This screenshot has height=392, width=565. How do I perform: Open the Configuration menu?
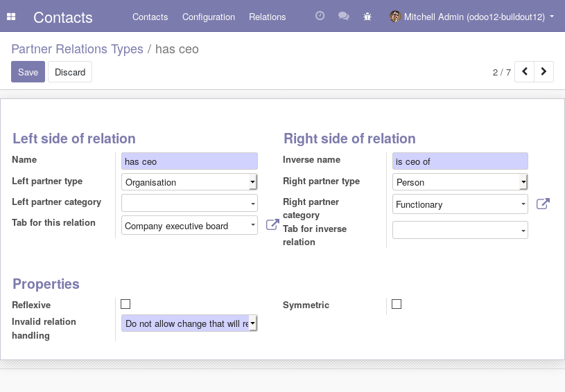(209, 17)
